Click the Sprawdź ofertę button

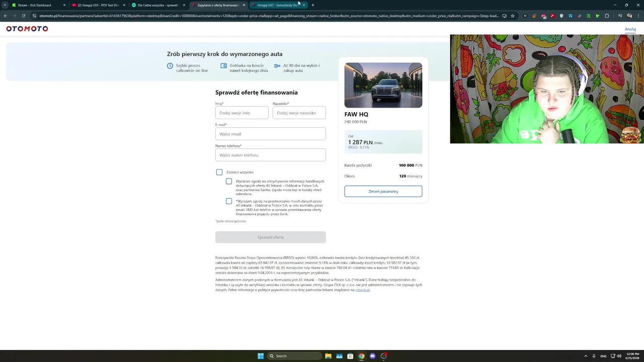pyautogui.click(x=271, y=237)
